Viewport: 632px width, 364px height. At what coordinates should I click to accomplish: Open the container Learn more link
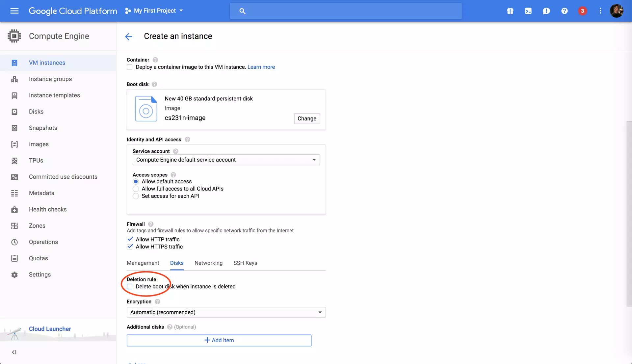[x=261, y=67]
